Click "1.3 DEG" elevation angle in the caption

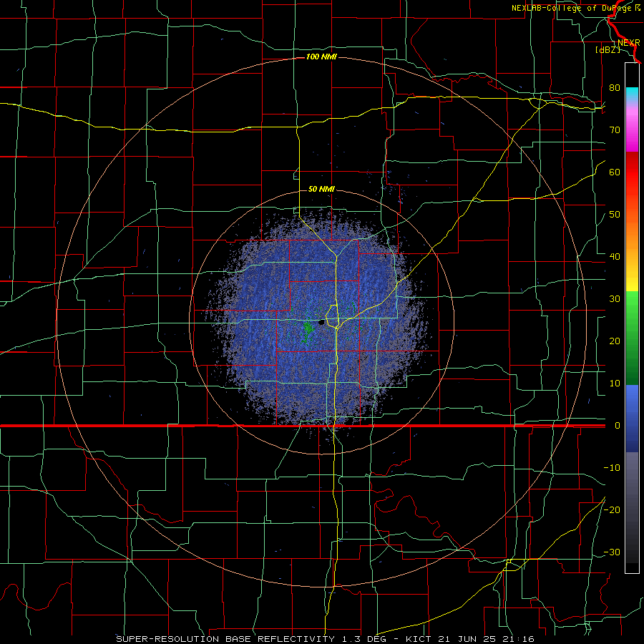coord(365,639)
